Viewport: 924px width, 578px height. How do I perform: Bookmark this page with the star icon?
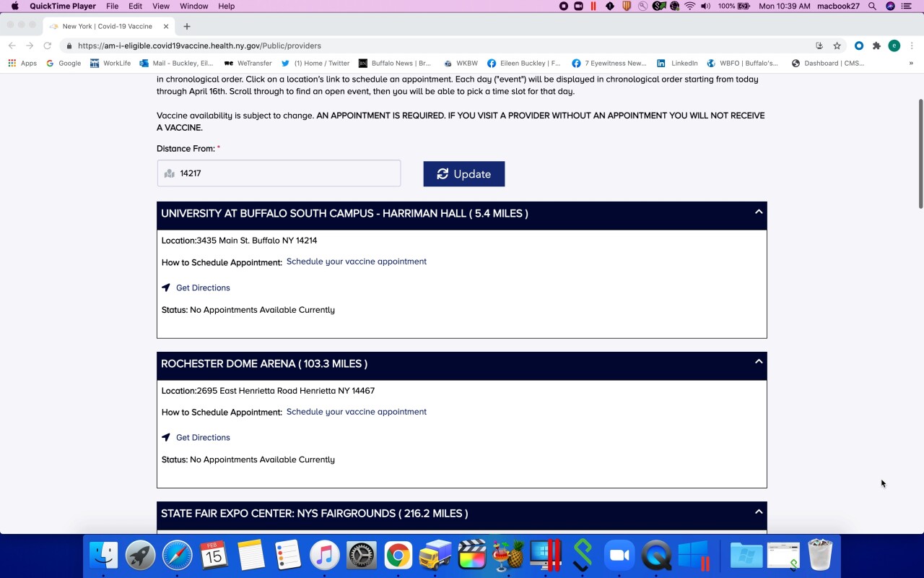837,46
